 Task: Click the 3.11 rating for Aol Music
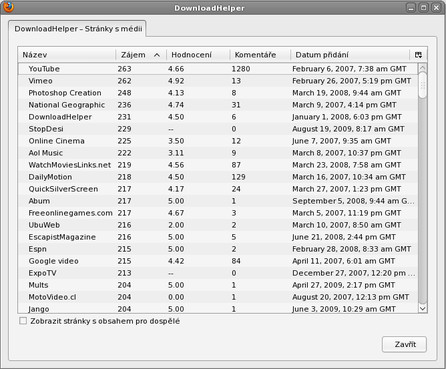tap(176, 153)
